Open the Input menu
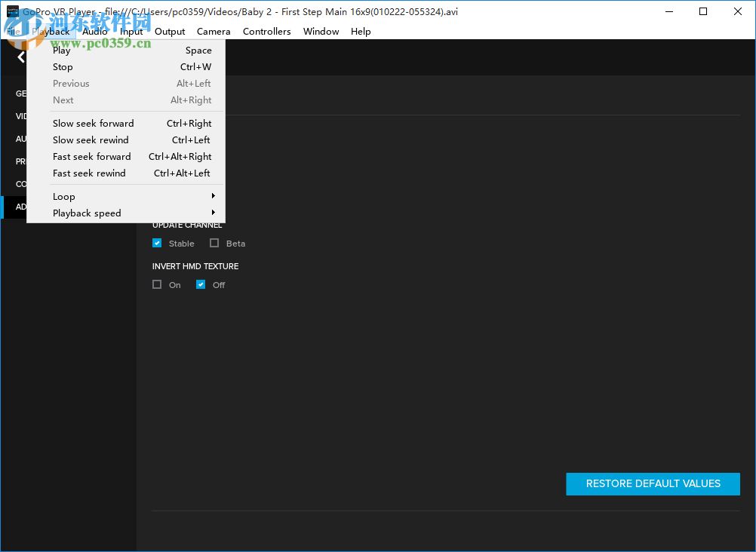 131,32
